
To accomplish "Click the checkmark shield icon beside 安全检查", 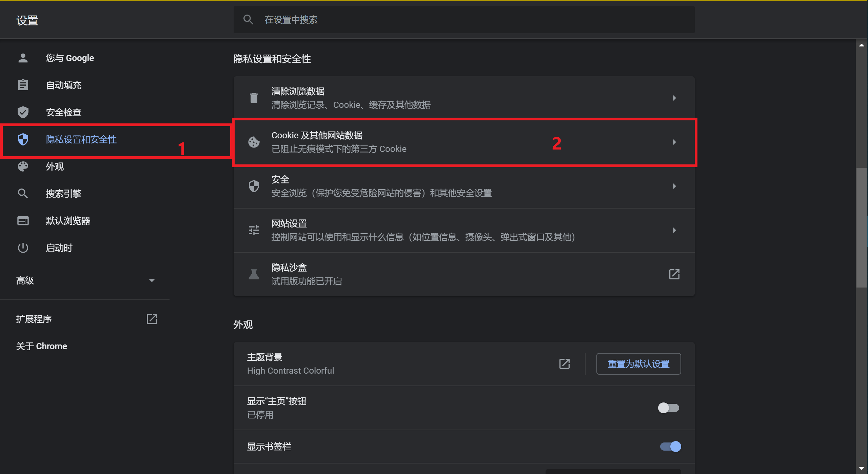I will pos(23,112).
